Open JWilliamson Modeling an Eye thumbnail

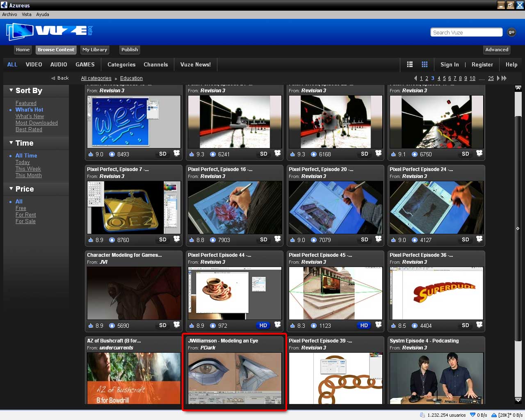tap(235, 378)
